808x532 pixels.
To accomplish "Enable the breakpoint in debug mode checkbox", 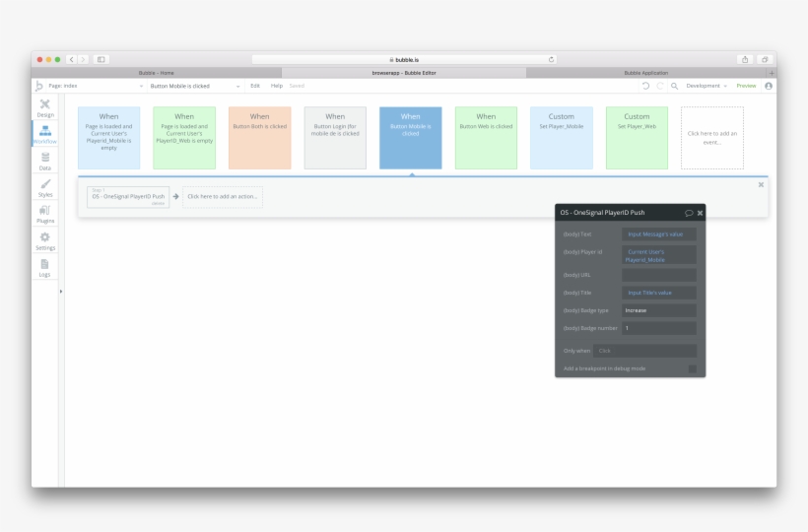I will coord(692,368).
